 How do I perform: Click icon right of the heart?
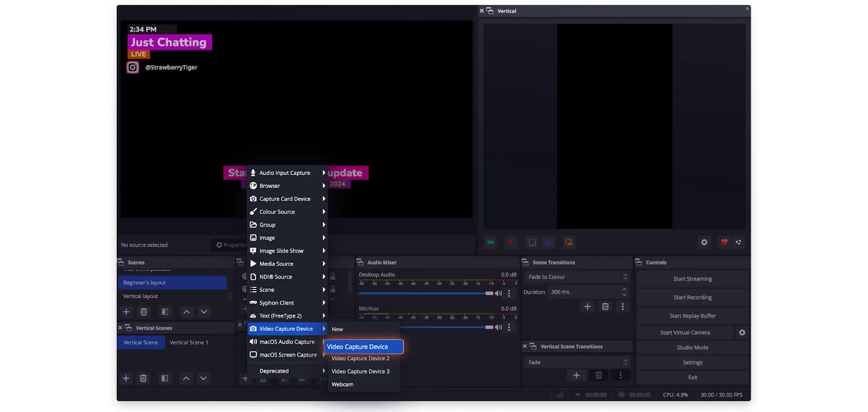738,242
